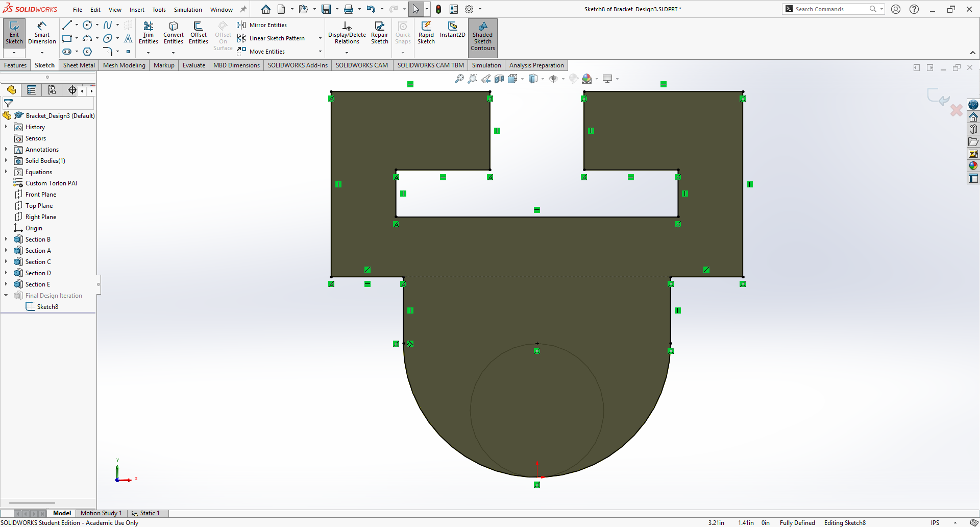Open the File menu

(x=78, y=10)
